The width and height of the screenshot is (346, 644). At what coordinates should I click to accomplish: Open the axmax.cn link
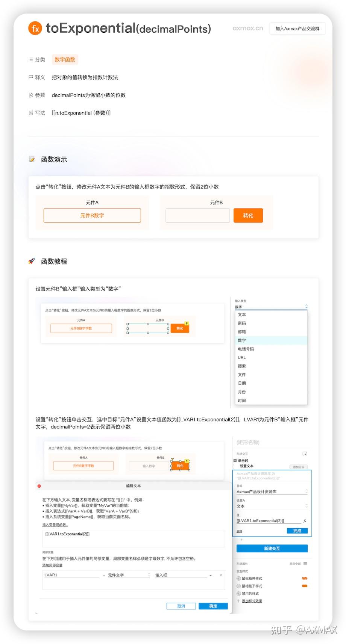click(248, 28)
